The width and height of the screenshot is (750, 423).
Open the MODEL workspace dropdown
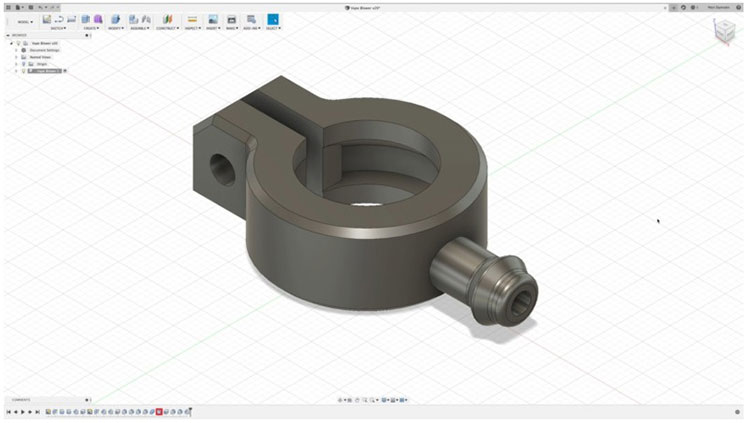click(x=25, y=22)
